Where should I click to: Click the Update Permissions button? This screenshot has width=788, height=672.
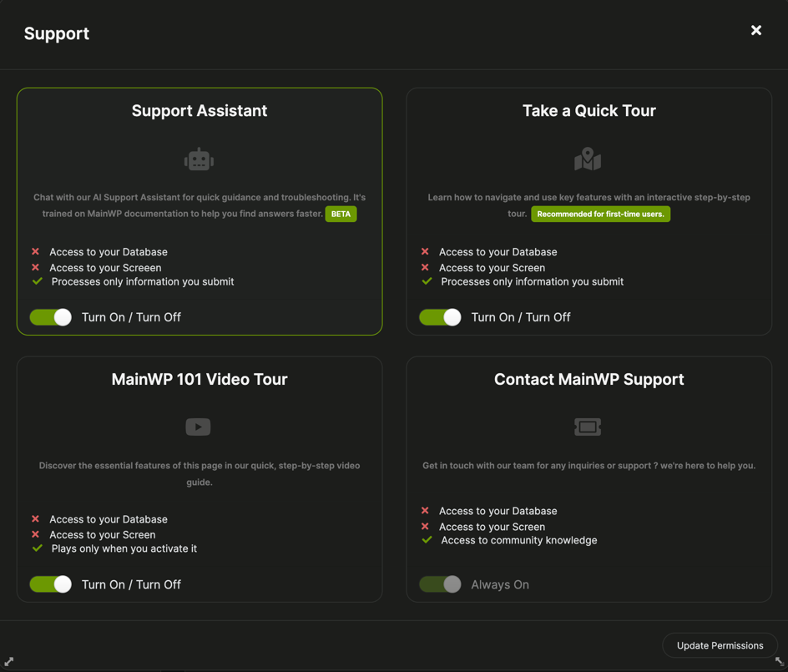720,645
